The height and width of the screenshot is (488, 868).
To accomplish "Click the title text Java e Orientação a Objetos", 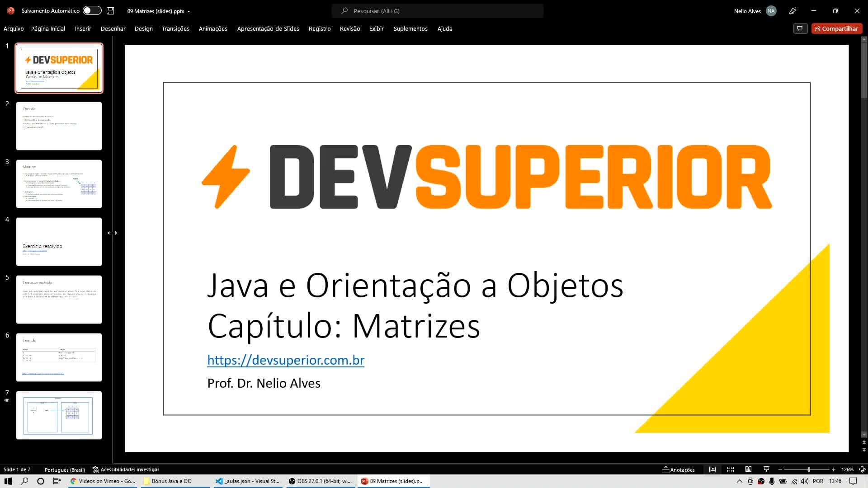I will click(x=415, y=286).
